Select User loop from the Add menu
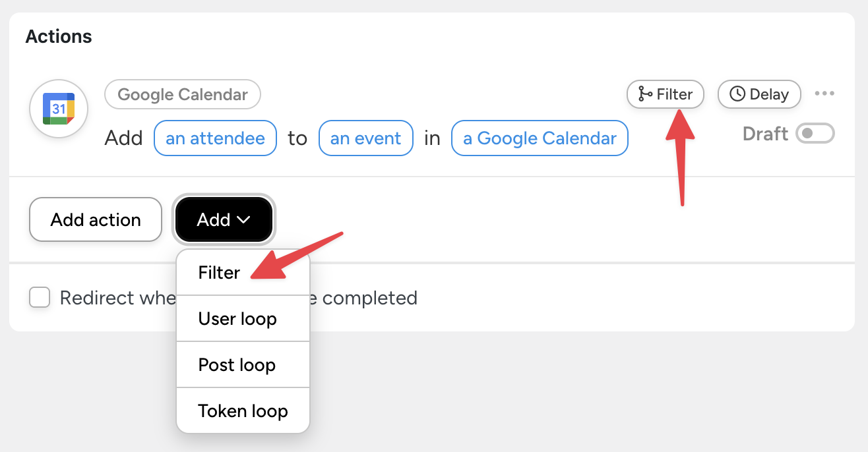 click(x=237, y=319)
